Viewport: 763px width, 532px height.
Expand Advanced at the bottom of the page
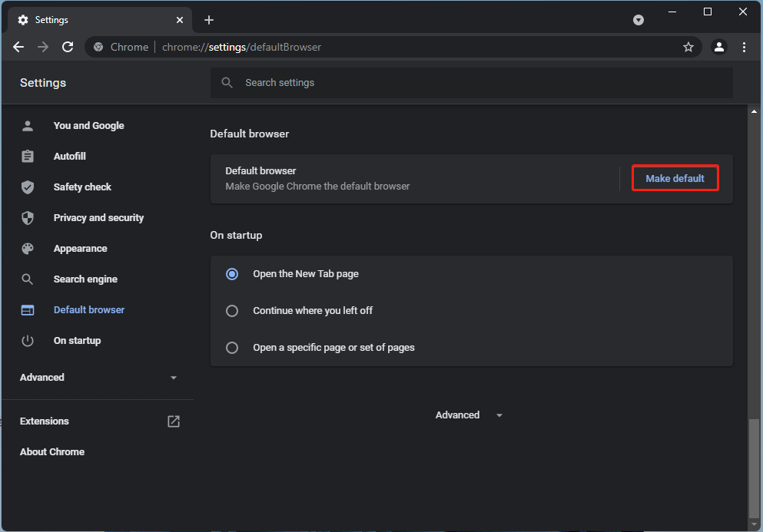click(x=469, y=415)
